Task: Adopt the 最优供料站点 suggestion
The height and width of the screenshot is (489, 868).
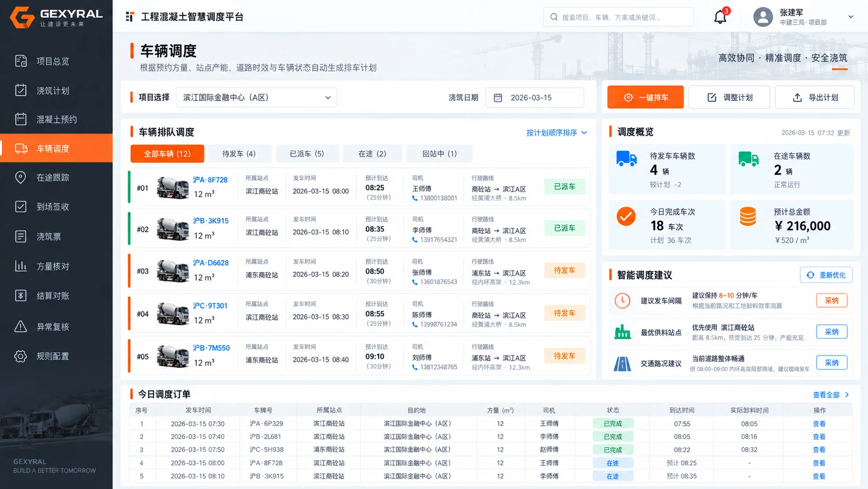Action: pos(832,332)
